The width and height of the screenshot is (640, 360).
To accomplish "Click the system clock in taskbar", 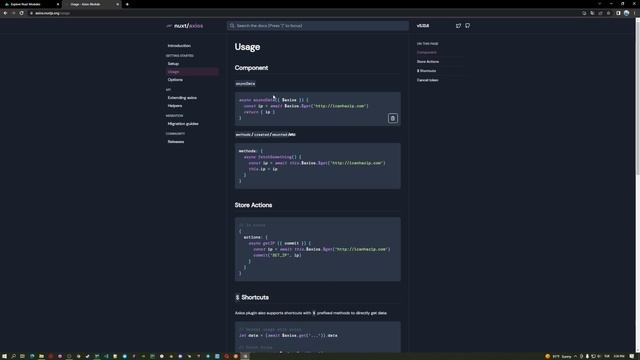I will pyautogui.click(x=619, y=356).
